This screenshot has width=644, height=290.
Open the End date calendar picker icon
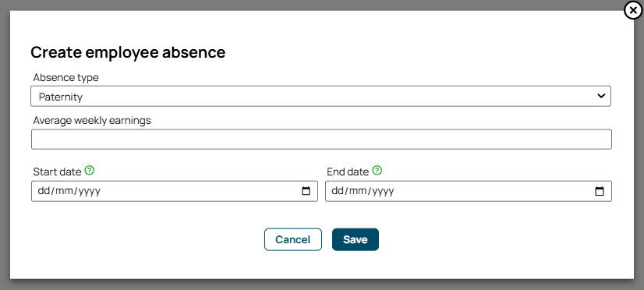click(x=600, y=191)
